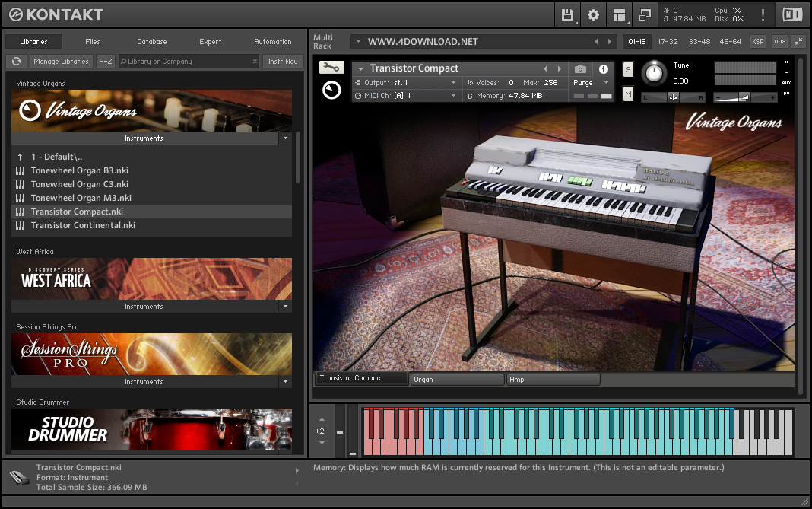The width and height of the screenshot is (812, 509).
Task: Clear the library search with X icon
Action: (x=255, y=61)
